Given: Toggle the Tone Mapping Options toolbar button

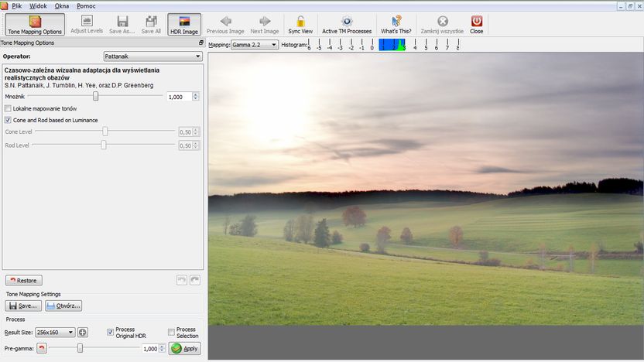Looking at the screenshot, I should coord(35,24).
